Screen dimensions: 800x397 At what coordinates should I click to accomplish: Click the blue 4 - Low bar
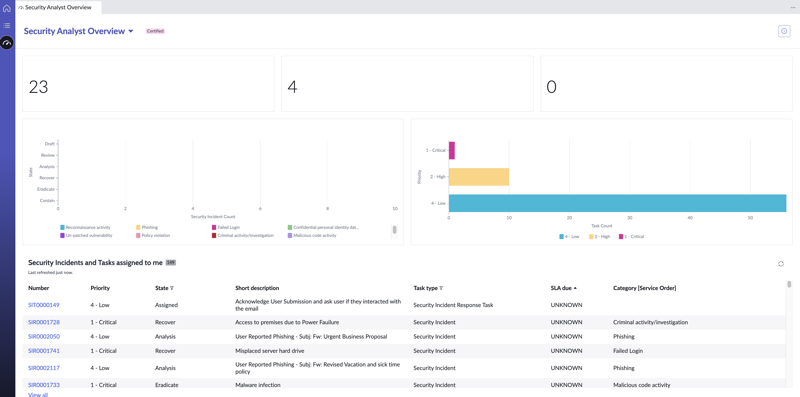coord(617,203)
